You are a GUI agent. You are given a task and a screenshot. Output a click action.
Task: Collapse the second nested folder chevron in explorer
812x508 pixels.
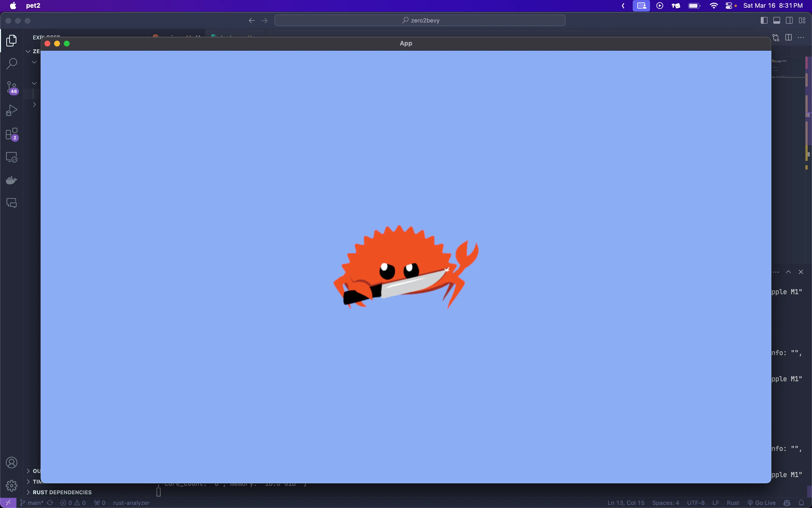tap(34, 83)
